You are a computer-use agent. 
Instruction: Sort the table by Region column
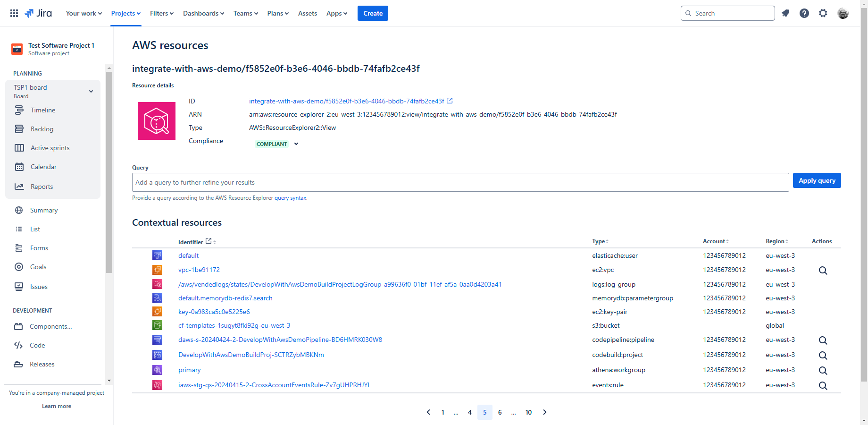pos(777,241)
